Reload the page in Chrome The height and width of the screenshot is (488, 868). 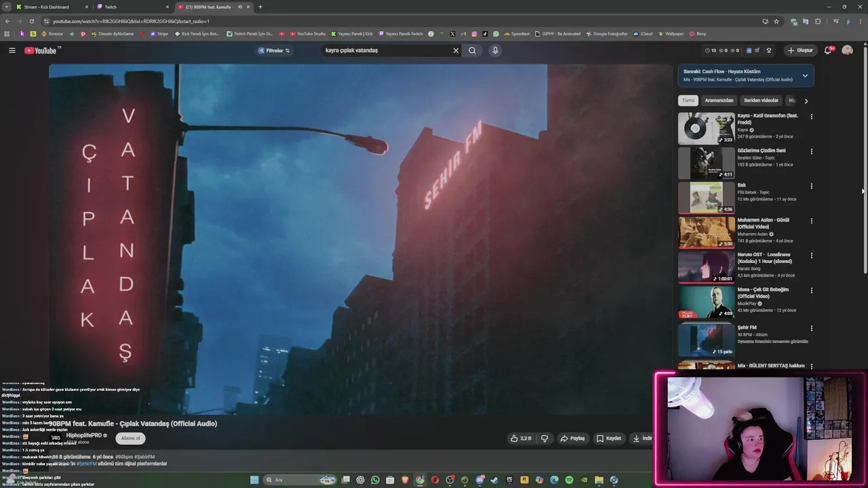[31, 21]
